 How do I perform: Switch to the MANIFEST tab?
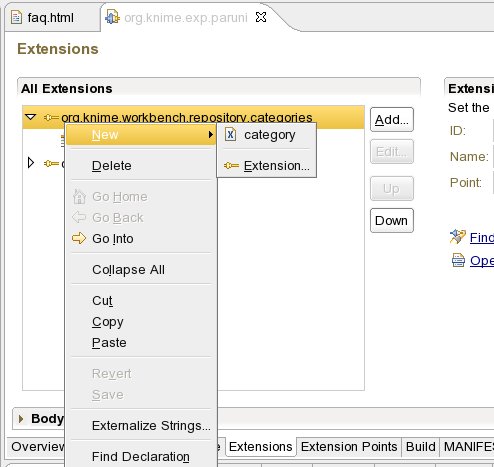point(468,447)
